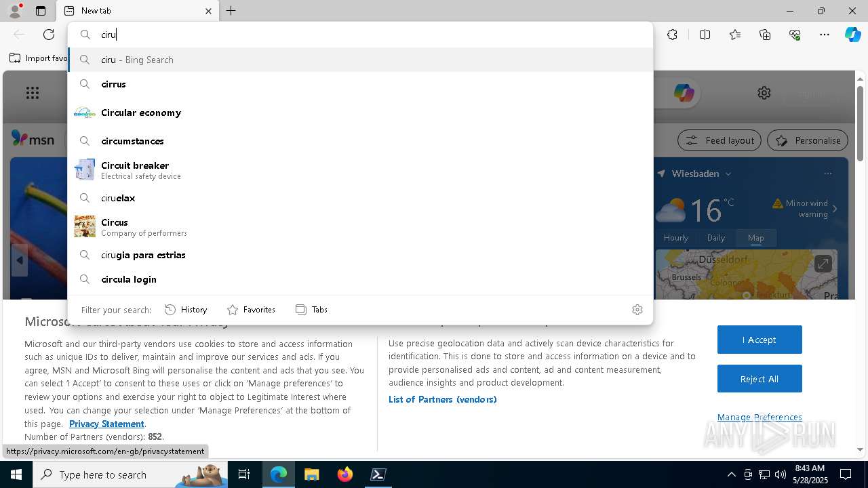Select the 'Circuit breaker' suggestion
Image resolution: width=868 pixels, height=488 pixels.
click(360, 169)
